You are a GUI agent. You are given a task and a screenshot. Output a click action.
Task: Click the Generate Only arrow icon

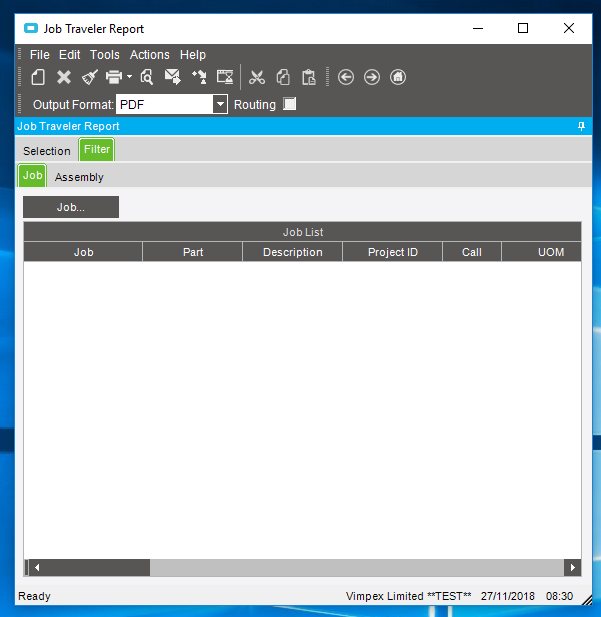coord(199,77)
